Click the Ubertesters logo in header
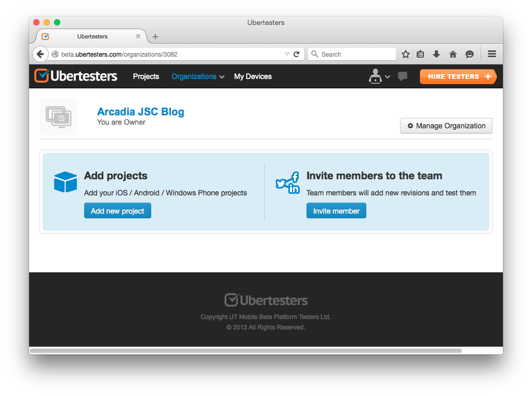 pyautogui.click(x=76, y=76)
